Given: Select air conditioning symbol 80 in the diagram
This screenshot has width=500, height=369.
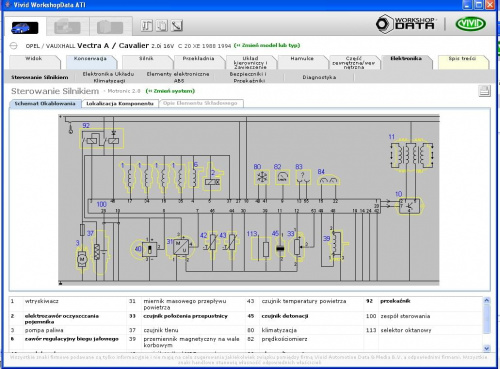Looking at the screenshot, I should (x=262, y=177).
